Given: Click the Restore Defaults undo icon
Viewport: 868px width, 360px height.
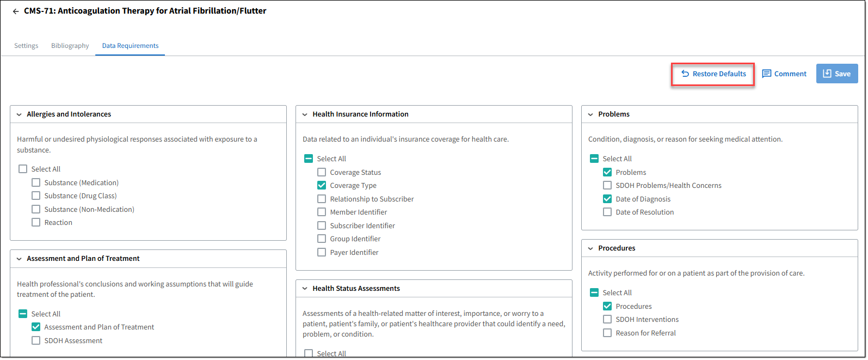Looking at the screenshot, I should click(x=685, y=74).
